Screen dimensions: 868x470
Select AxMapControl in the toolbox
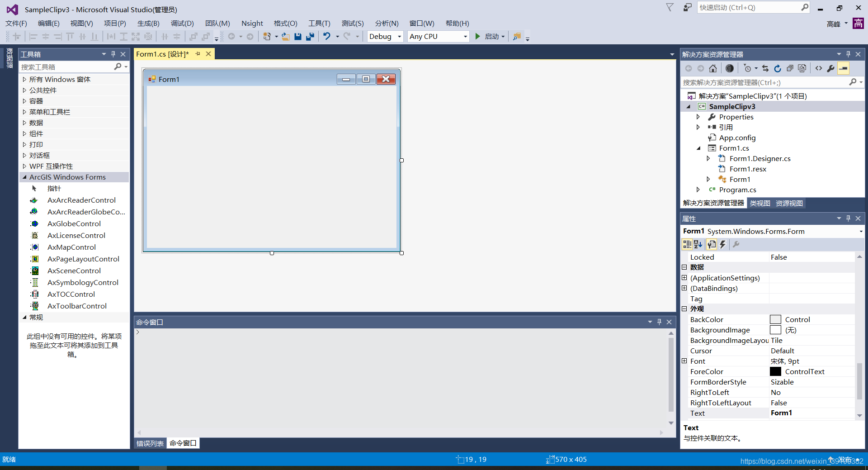tap(71, 247)
